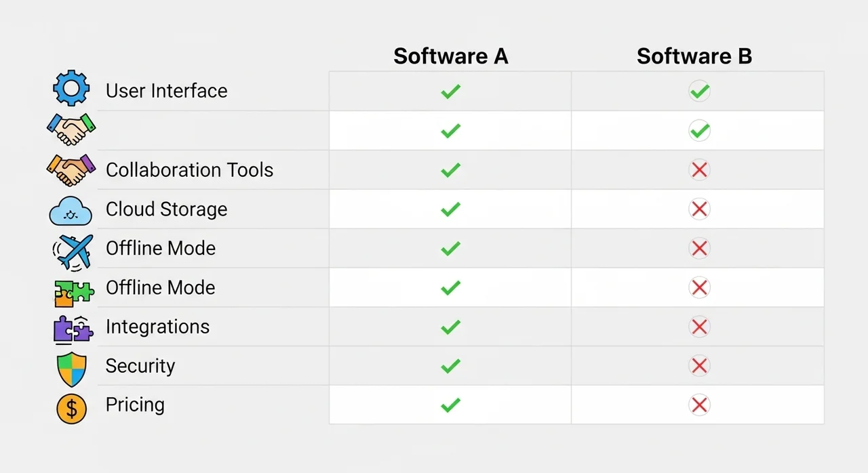Click Software A checkmark in Security row
This screenshot has height=473, width=868.
click(450, 366)
